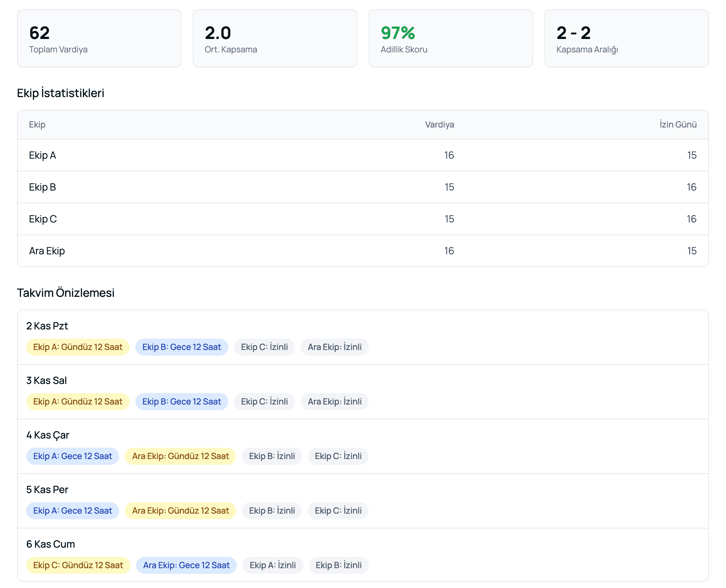Click the Vardiya column header
This screenshot has width=726, height=588.
point(440,125)
